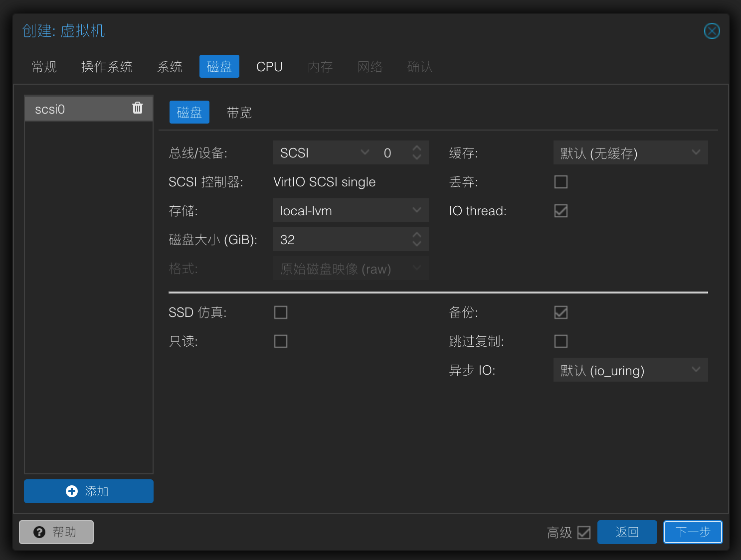Delete the scsi0 disk with trash icon
The height and width of the screenshot is (560, 741).
coord(138,108)
